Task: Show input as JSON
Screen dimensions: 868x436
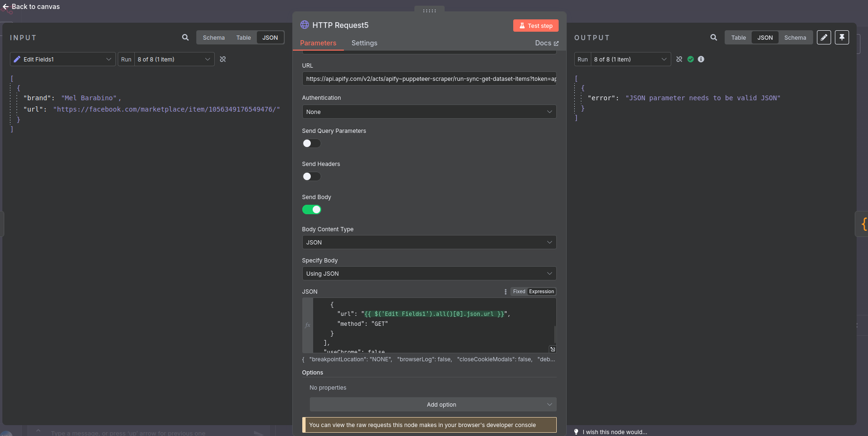Action: click(x=270, y=37)
